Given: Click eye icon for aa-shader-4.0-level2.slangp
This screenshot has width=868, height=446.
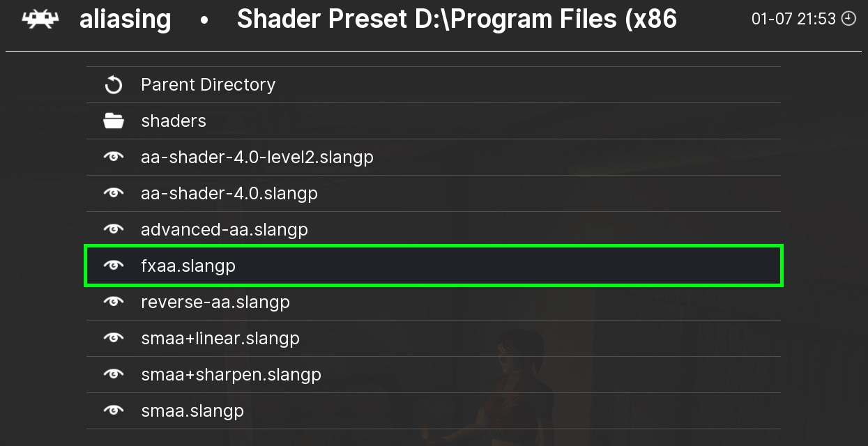Looking at the screenshot, I should (x=113, y=157).
